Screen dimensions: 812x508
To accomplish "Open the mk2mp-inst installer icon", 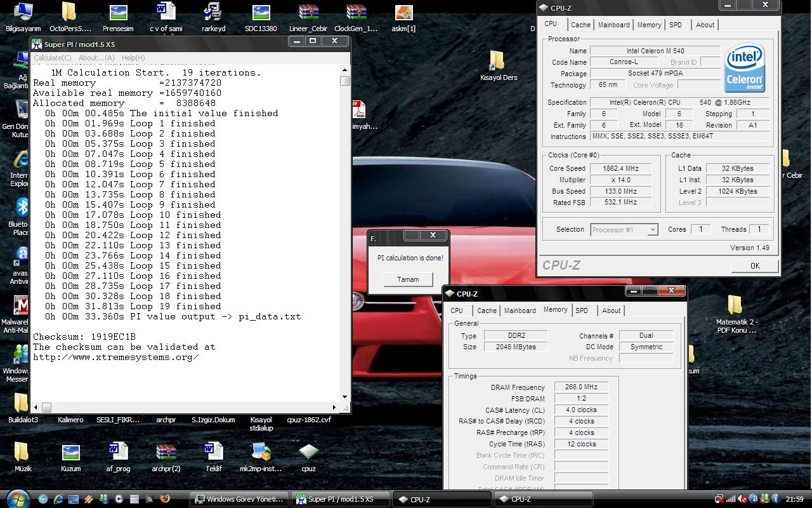I will coord(261,457).
